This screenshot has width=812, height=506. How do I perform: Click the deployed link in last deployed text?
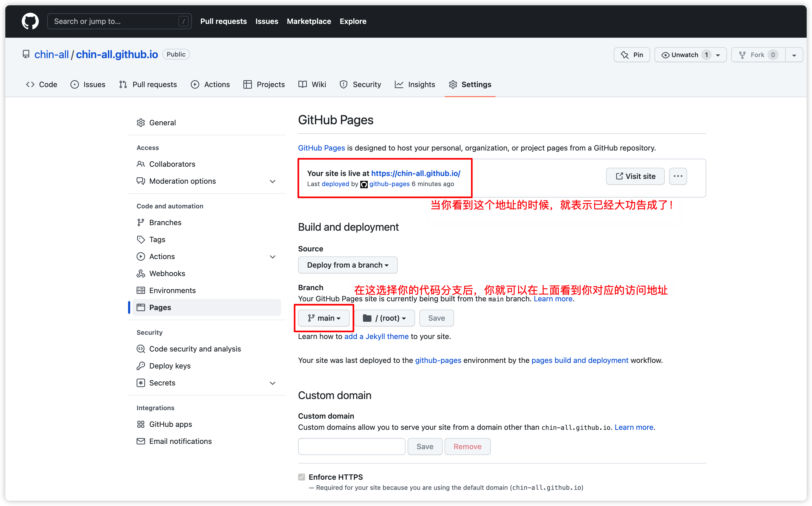coord(335,184)
